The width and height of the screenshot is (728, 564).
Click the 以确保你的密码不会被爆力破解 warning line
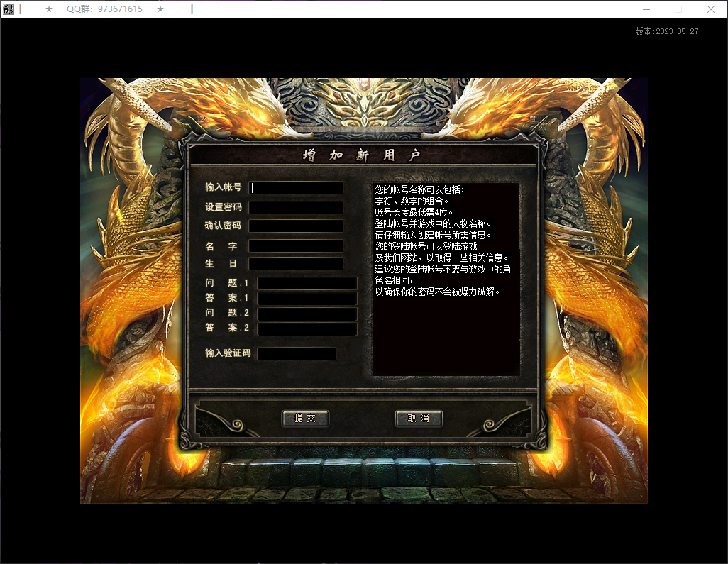[x=437, y=292]
